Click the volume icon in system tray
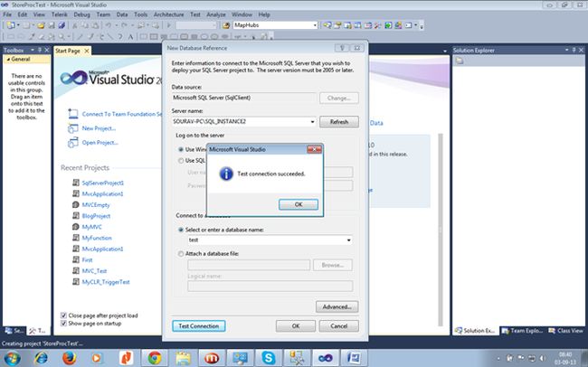588x367 pixels. (x=542, y=358)
